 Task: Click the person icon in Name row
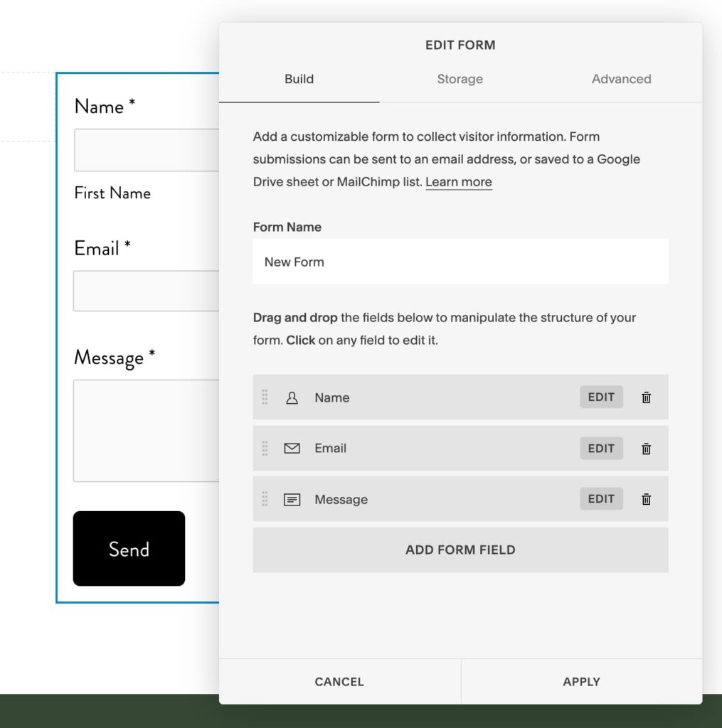292,398
